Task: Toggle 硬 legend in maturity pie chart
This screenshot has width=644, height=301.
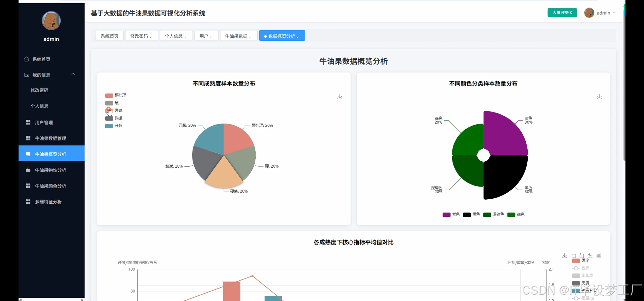Action: (x=112, y=103)
